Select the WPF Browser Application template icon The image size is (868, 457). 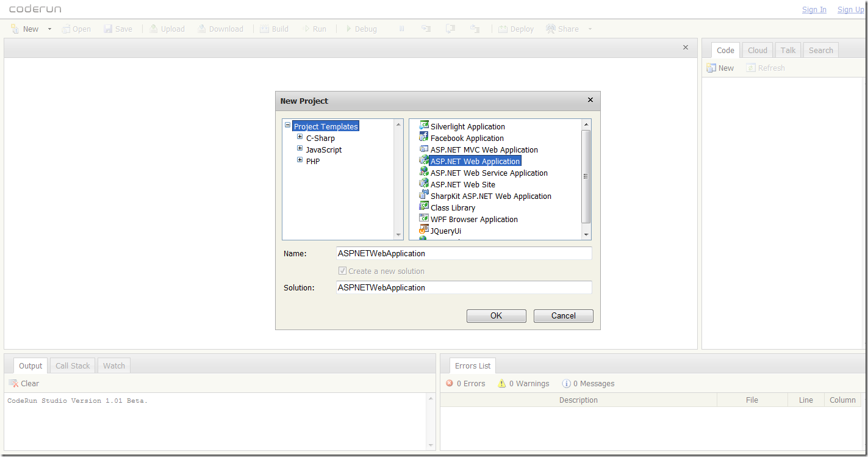pos(424,218)
